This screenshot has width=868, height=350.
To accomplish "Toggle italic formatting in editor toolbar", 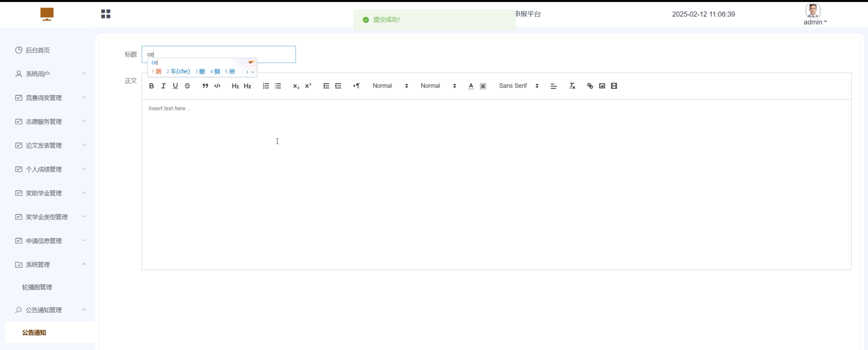I will (x=163, y=86).
